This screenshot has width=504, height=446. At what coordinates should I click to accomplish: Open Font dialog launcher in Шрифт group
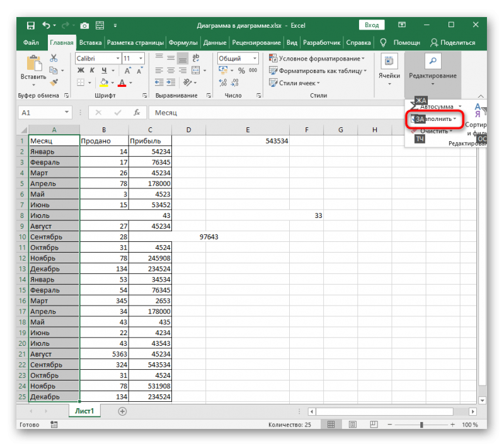click(x=145, y=95)
